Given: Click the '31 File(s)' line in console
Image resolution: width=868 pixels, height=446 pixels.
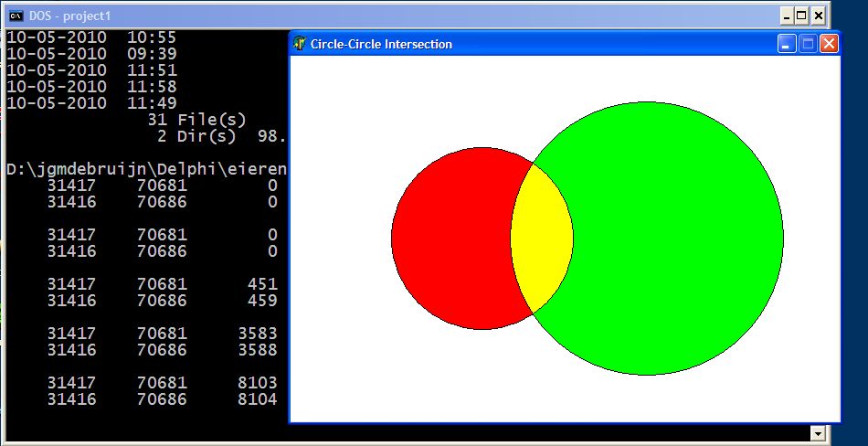Looking at the screenshot, I should [x=196, y=120].
